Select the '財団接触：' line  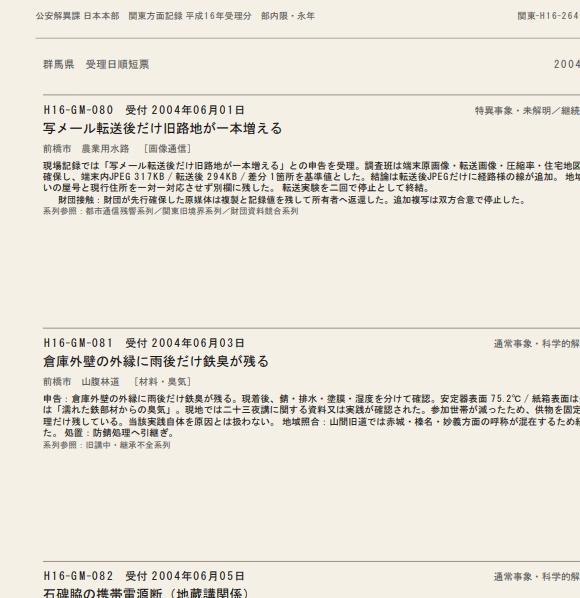(292, 200)
